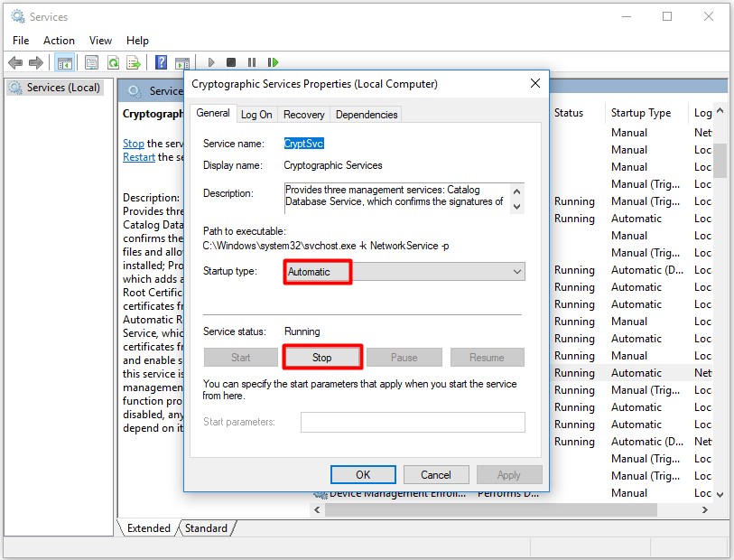
Task: Open the Dependencies tab
Action: 367,114
